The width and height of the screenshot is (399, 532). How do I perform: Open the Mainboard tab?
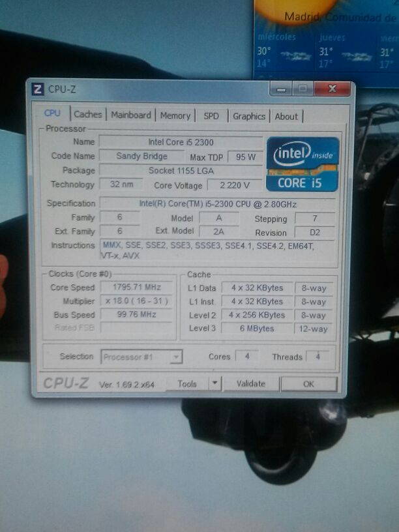(x=131, y=115)
